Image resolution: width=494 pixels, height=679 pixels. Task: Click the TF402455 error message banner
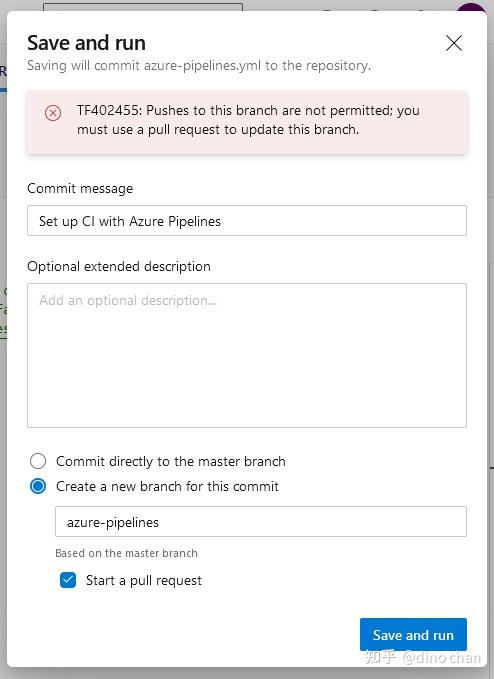coord(247,122)
